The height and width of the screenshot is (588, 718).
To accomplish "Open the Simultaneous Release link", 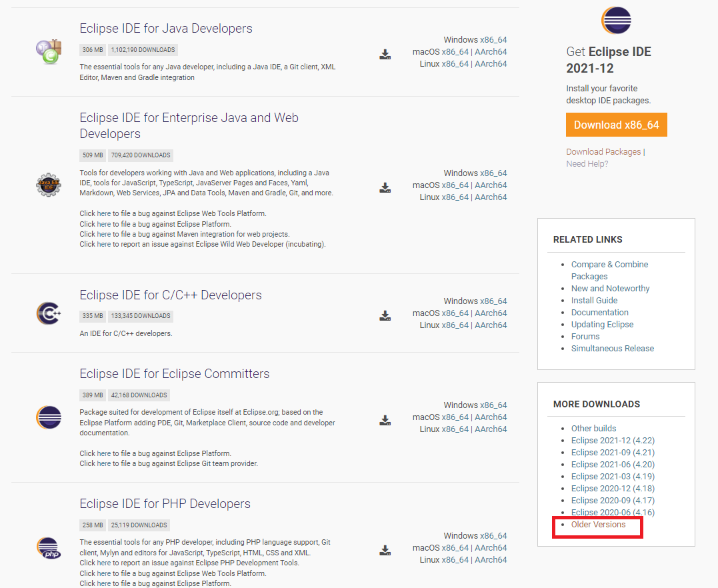I will pyautogui.click(x=613, y=349).
